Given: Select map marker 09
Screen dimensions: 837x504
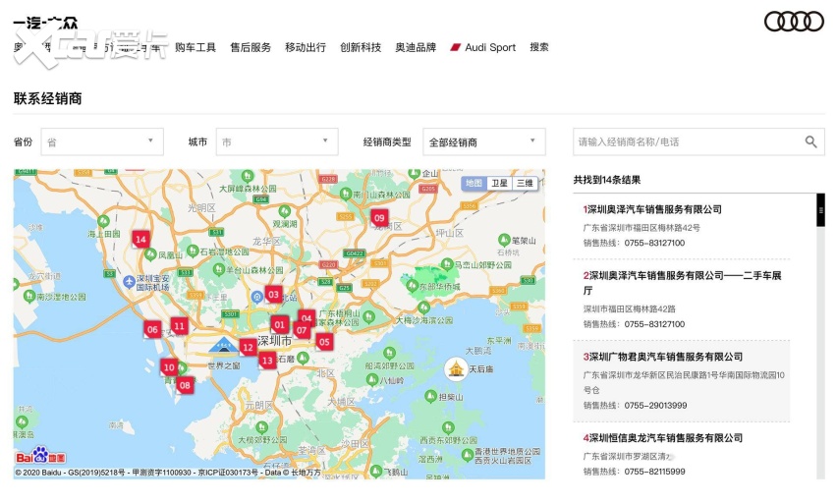Looking at the screenshot, I should [379, 218].
